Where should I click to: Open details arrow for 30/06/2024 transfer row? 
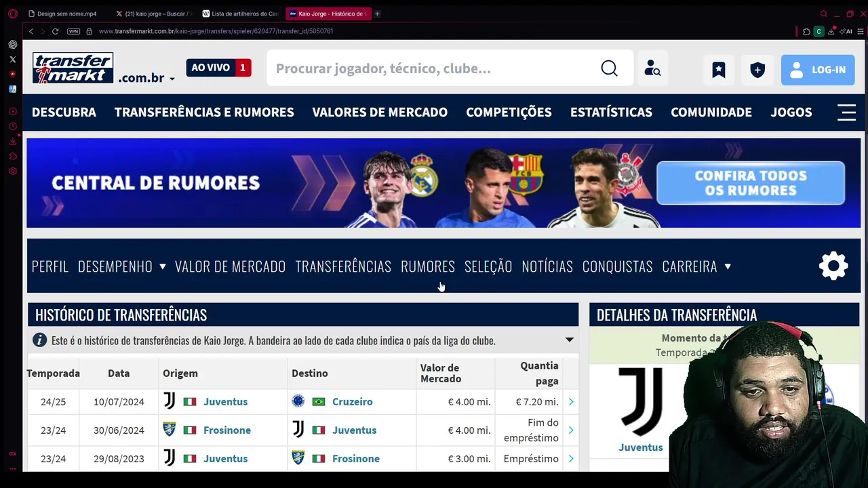click(x=571, y=430)
